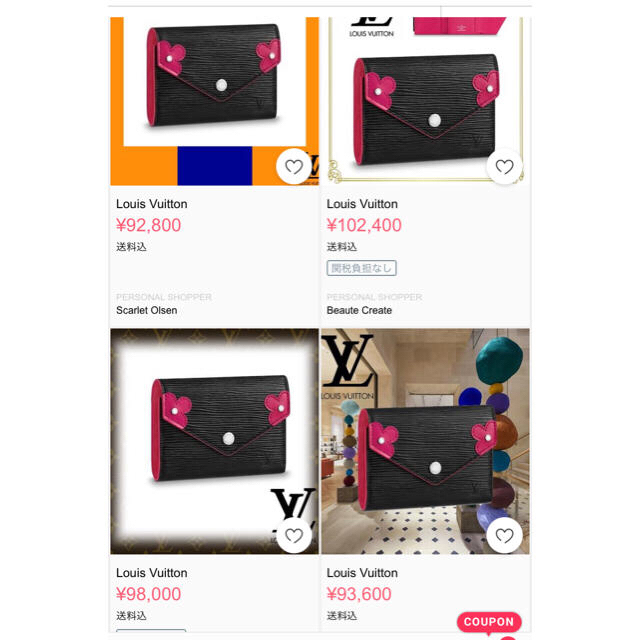
Task: Favorite the ¥92,800 wallet with heart icon
Action: click(294, 167)
